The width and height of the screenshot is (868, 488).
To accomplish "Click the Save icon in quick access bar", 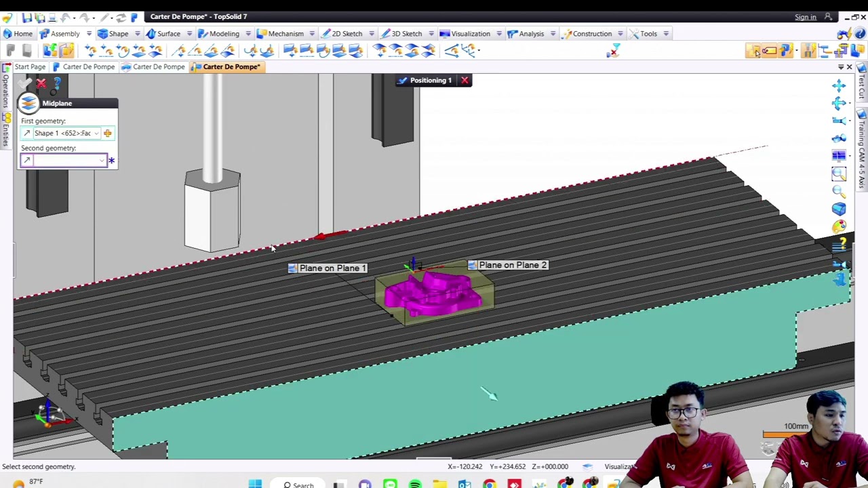I will pyautogui.click(x=26, y=17).
